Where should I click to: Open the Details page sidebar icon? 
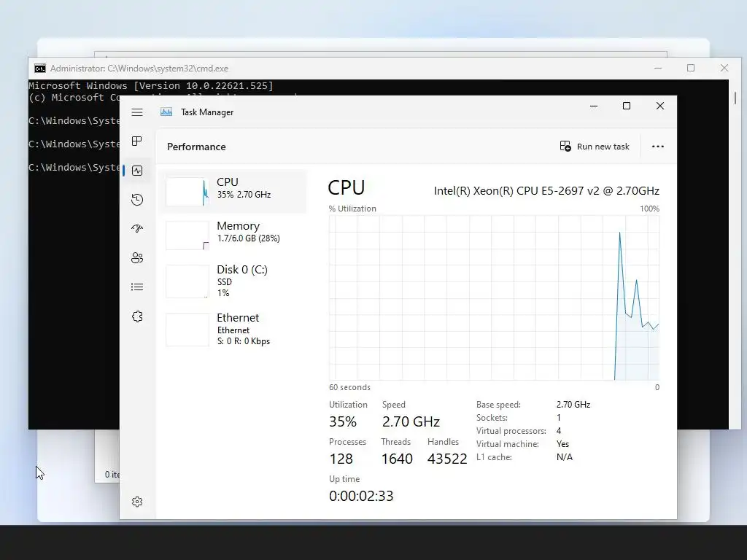click(137, 287)
